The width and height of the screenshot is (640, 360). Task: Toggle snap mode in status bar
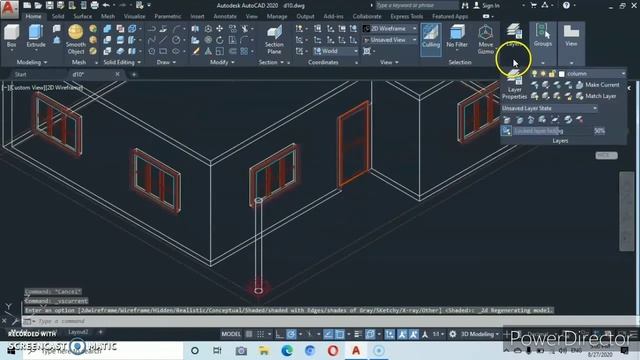260,334
